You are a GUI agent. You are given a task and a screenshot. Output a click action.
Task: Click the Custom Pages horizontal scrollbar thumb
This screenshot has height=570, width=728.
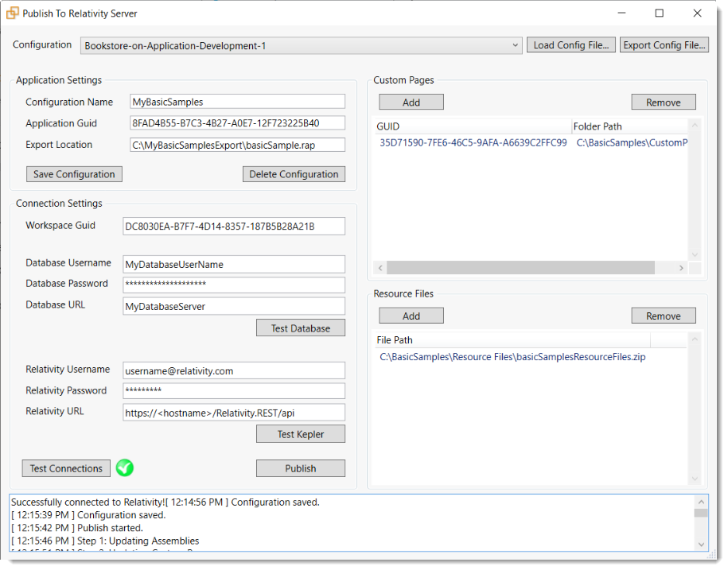coord(521,268)
